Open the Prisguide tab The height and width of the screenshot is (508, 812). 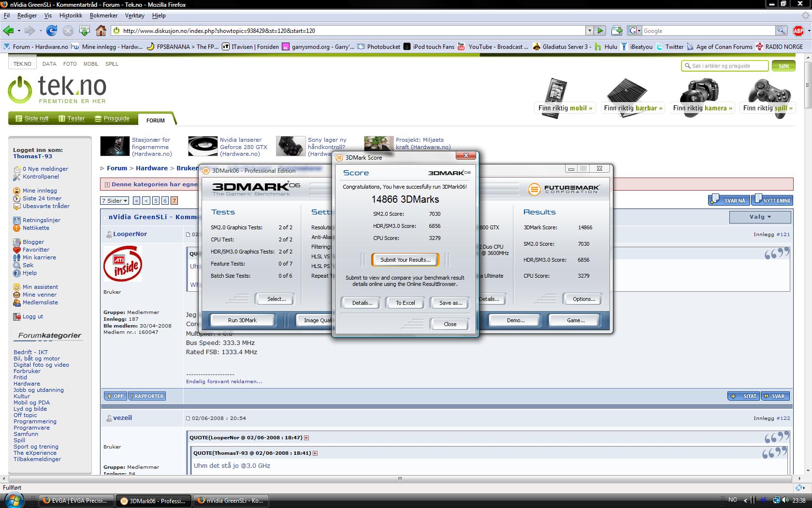(112, 118)
